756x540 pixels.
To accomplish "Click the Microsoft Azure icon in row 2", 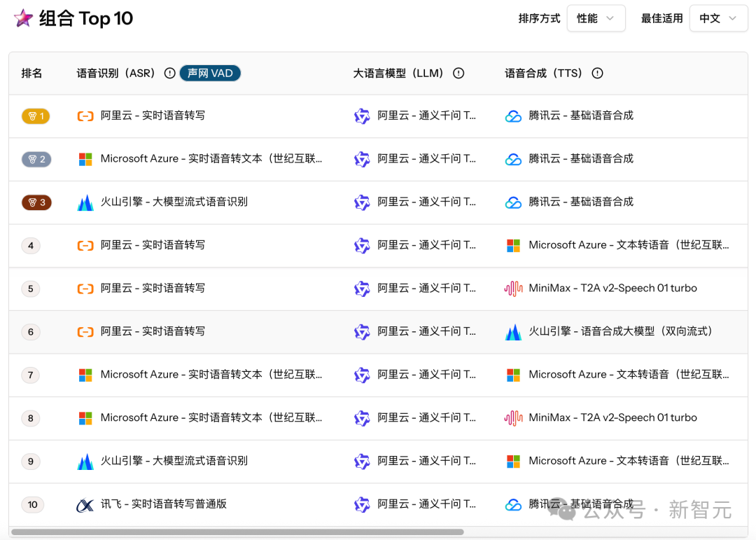I will coord(85,159).
